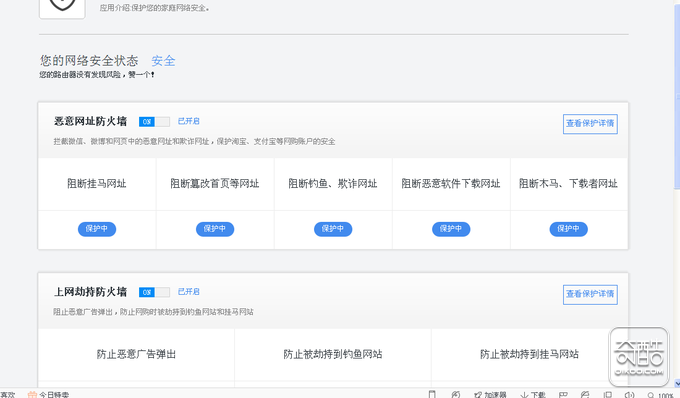Screen dimensions: 680x398
Task: Click 已开启 next to 恶意网址防火墙
Action: pos(189,121)
